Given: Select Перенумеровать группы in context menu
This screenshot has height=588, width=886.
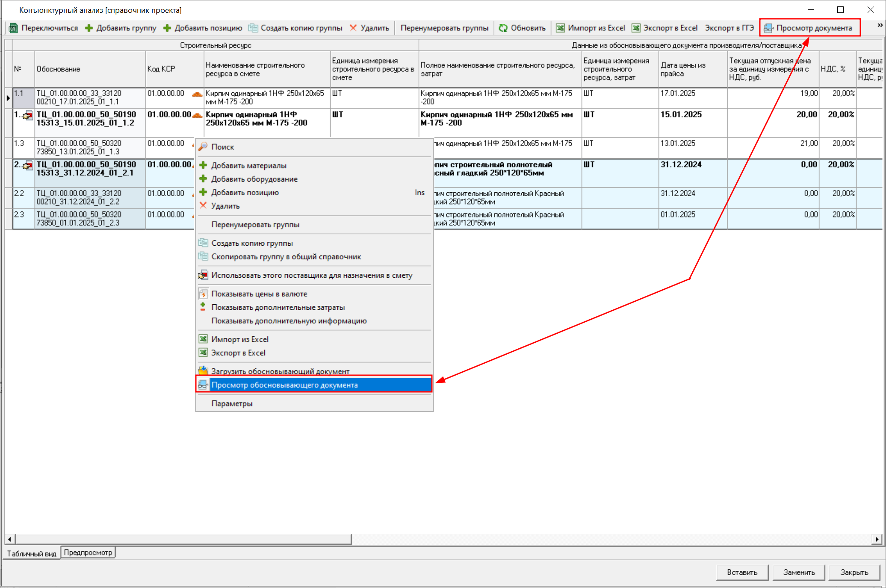Looking at the screenshot, I should (314, 225).
